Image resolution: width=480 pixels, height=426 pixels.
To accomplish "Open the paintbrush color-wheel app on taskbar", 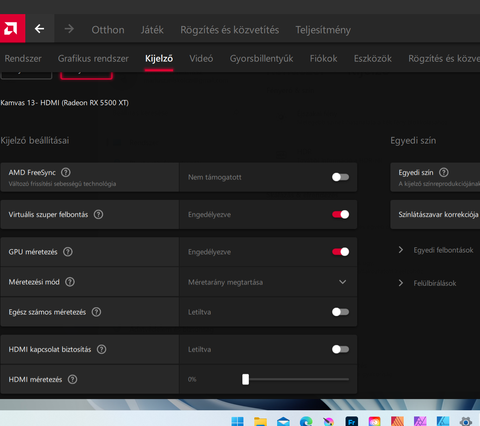I will [329, 421].
